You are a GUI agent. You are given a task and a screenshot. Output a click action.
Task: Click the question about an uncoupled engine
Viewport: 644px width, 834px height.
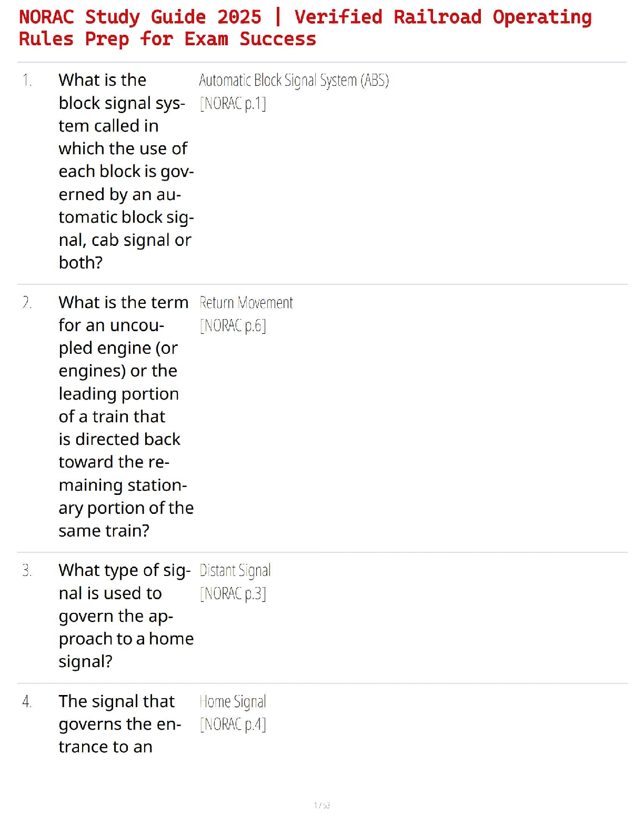(125, 416)
